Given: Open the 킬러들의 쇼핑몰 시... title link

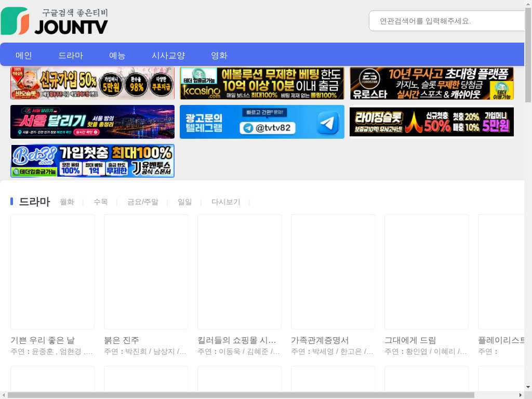Looking at the screenshot, I should [x=237, y=340].
